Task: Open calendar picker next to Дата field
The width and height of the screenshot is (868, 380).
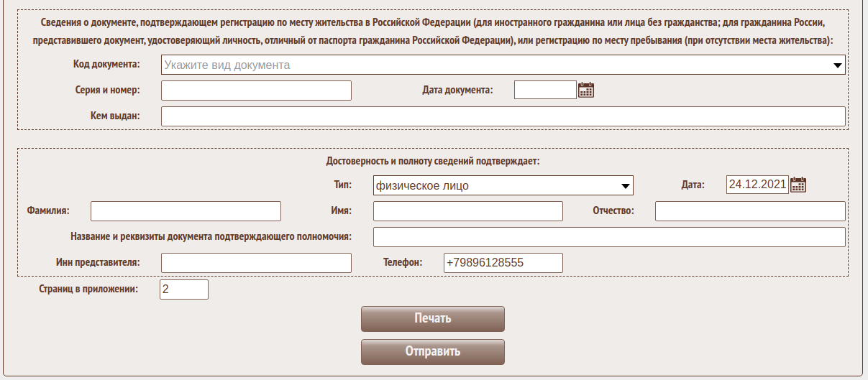Action: point(798,185)
